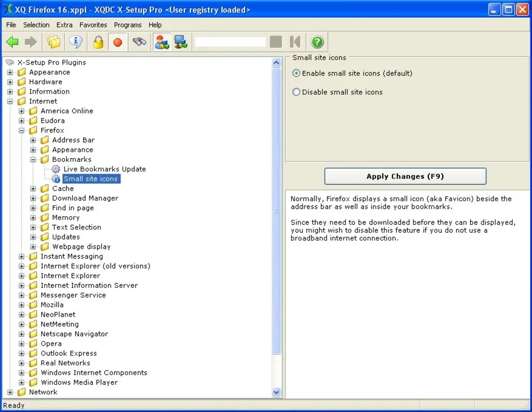Click the Network folder icon
This screenshot has width=532, height=412.
click(x=22, y=392)
